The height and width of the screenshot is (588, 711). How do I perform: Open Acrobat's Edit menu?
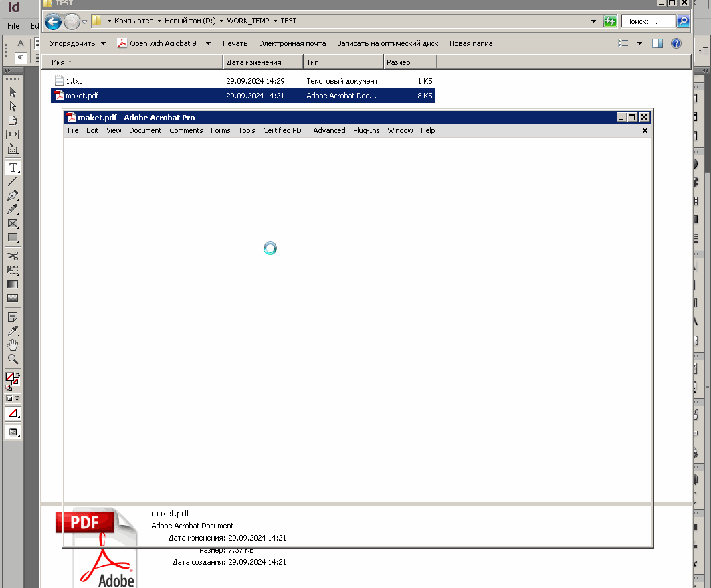click(x=92, y=130)
